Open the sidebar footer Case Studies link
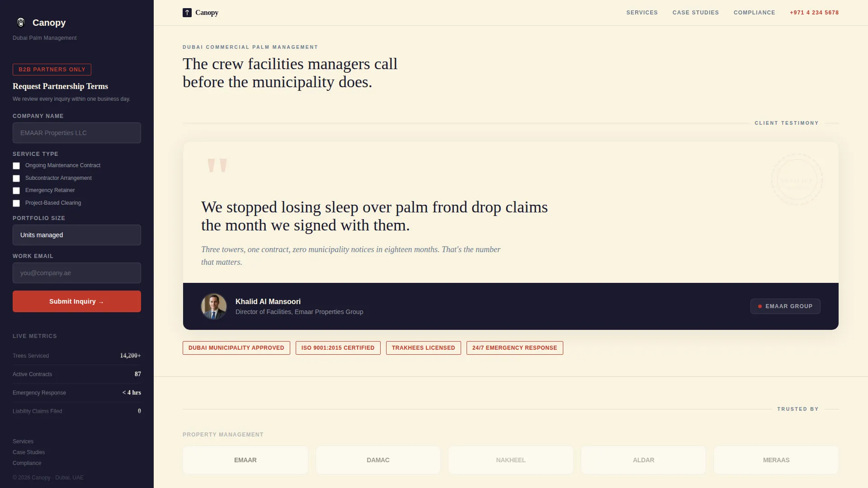868x488 pixels. 28,452
